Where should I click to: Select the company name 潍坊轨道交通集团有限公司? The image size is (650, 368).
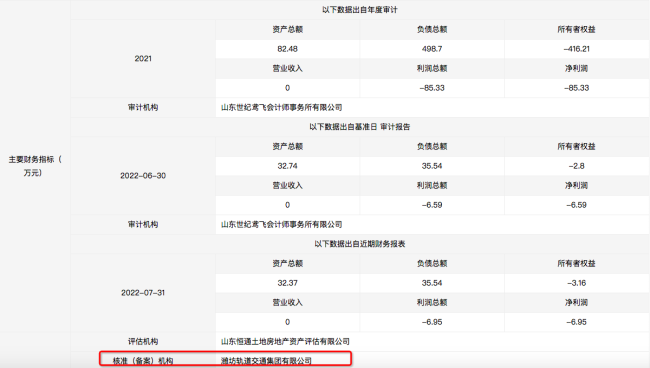[x=266, y=361]
